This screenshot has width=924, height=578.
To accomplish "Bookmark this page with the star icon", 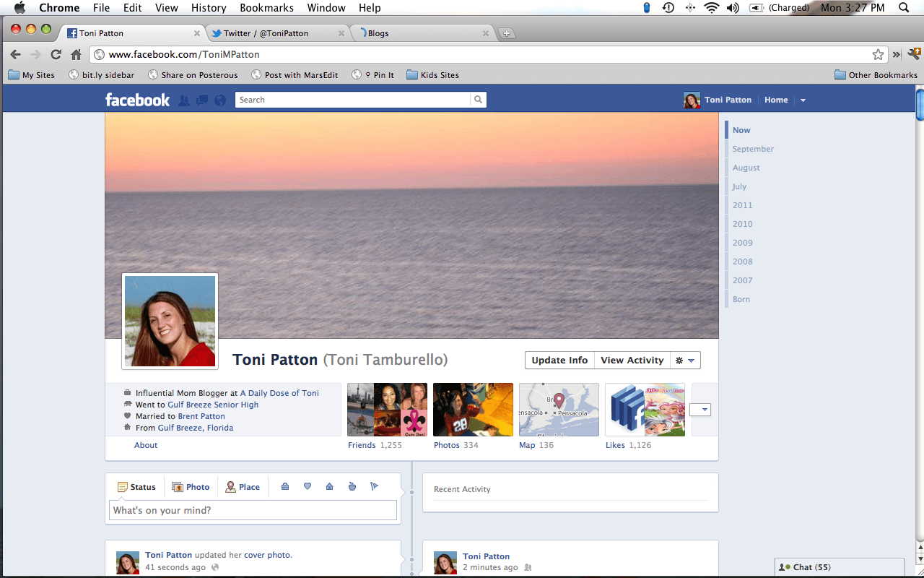I will click(878, 54).
